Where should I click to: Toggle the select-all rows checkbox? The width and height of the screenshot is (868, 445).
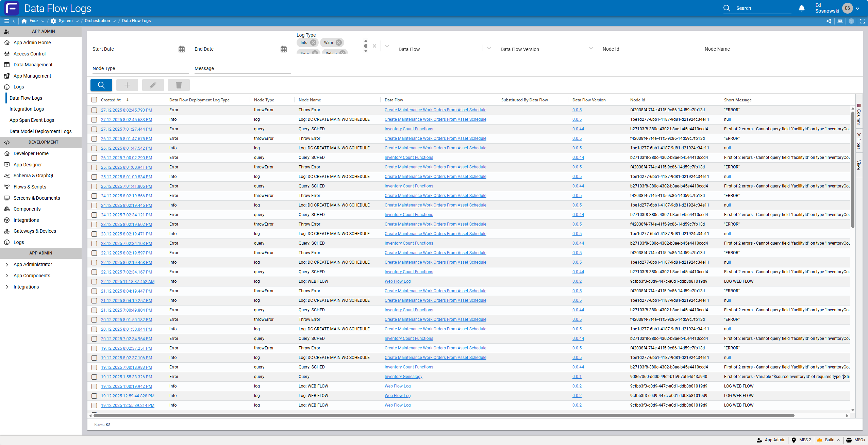pyautogui.click(x=94, y=100)
